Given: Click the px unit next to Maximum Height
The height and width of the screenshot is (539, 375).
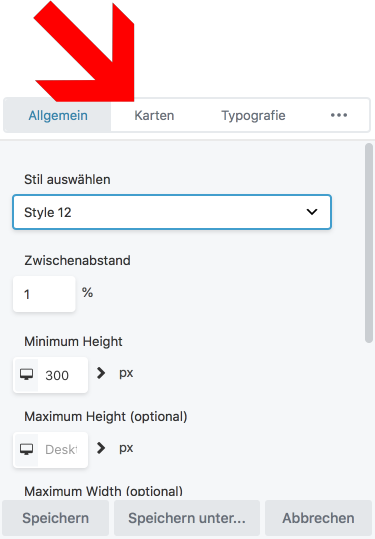Looking at the screenshot, I should (126, 448).
